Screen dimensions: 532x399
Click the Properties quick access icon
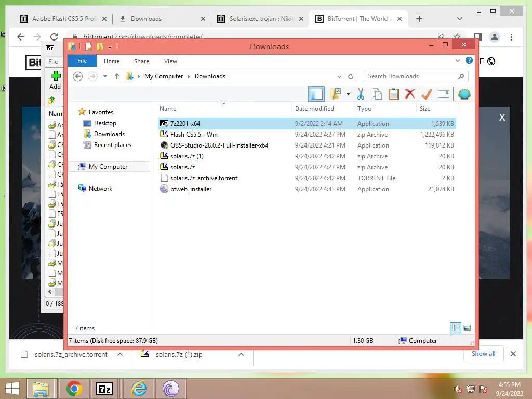point(88,46)
